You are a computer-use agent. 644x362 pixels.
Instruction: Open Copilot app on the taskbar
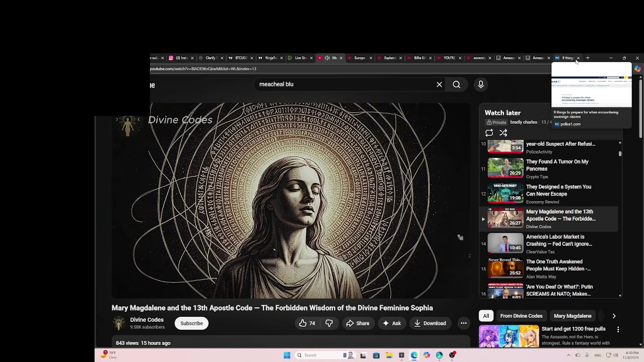427,355
